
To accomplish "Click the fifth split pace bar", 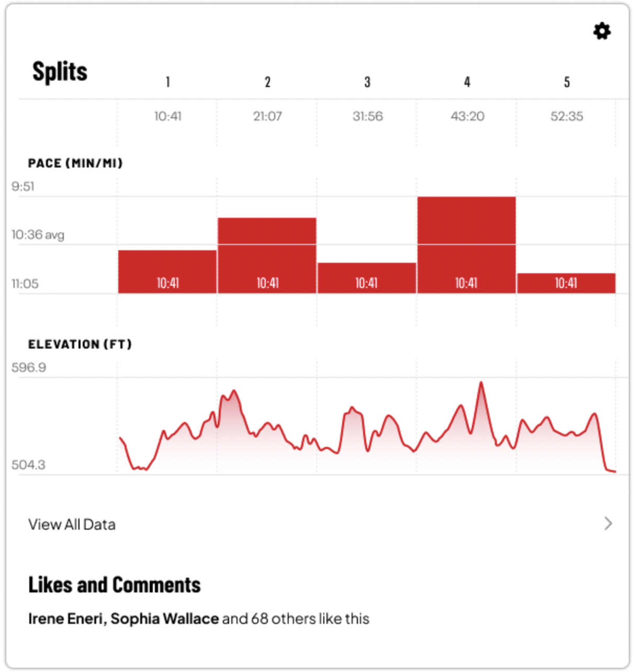I will point(566,283).
